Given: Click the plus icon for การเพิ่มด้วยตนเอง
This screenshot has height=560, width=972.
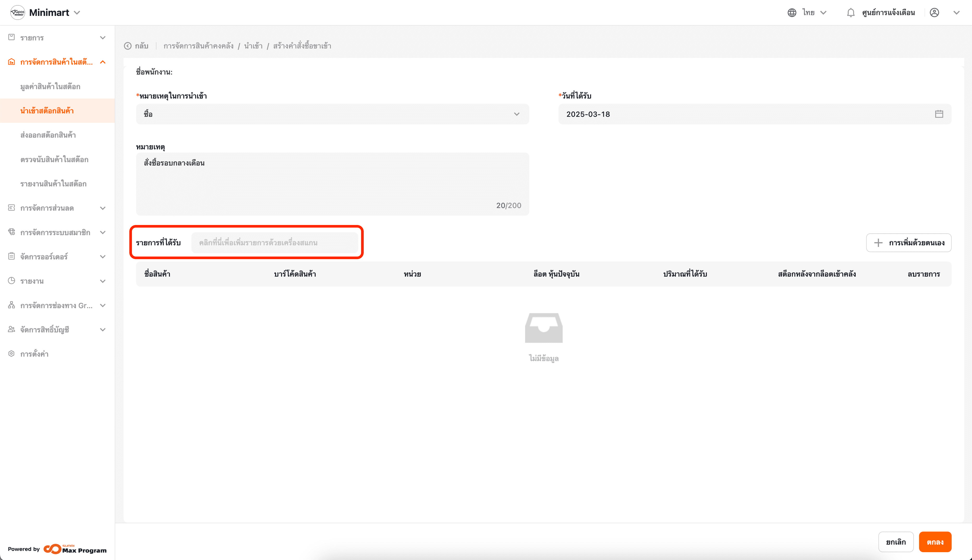Looking at the screenshot, I should [878, 243].
